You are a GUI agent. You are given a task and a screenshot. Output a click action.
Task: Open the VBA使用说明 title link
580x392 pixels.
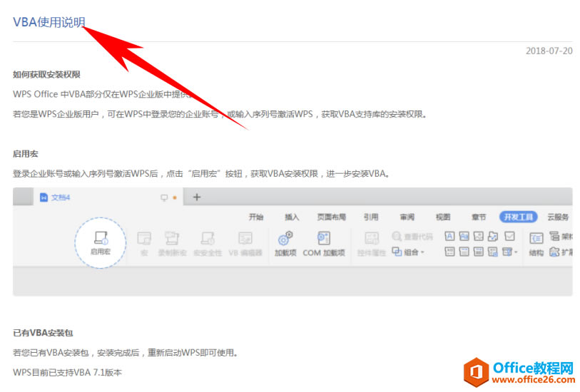(x=49, y=22)
